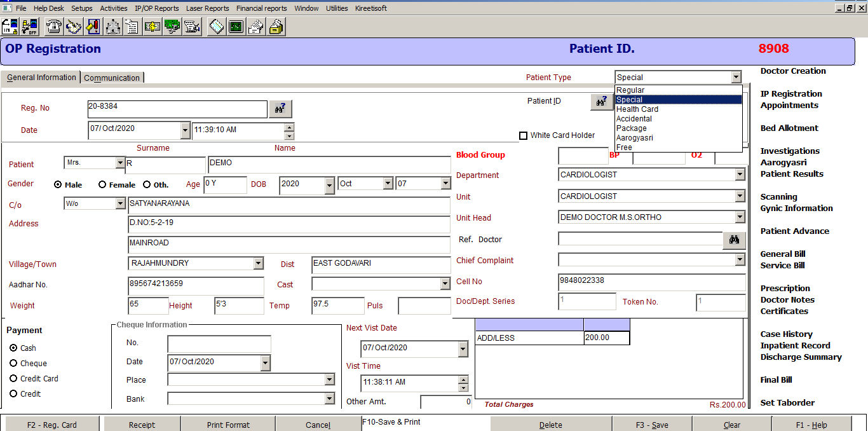
Task: Switch to the Communication tab
Action: (112, 78)
